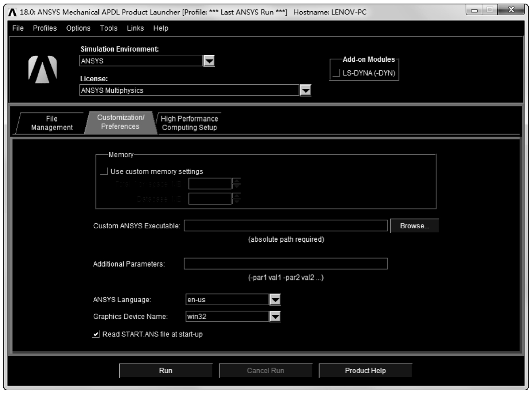Click the ANSYS Multiphysics license field
This screenshot has width=532, height=393.
tap(189, 90)
